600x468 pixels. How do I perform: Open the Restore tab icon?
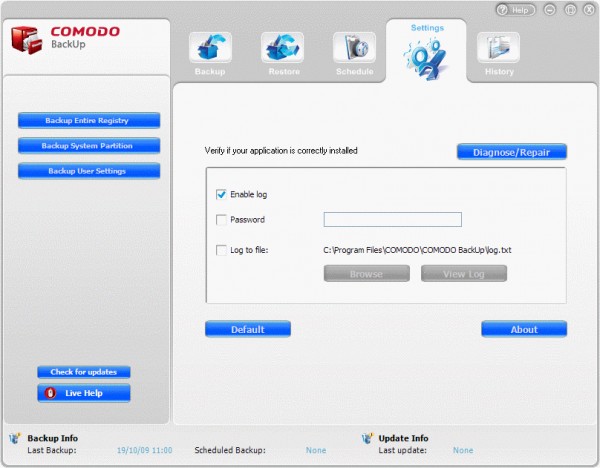click(x=282, y=47)
